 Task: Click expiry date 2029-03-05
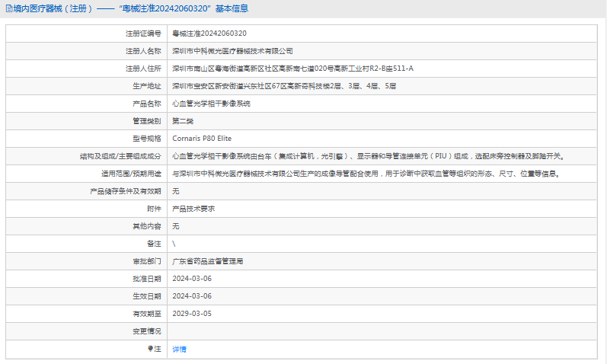(192, 314)
